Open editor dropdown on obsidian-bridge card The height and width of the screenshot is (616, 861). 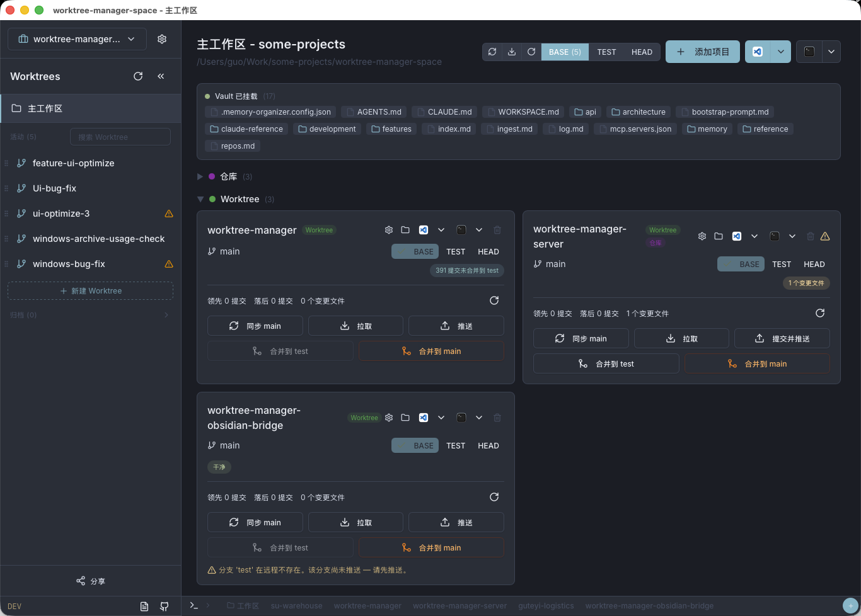pyautogui.click(x=441, y=418)
